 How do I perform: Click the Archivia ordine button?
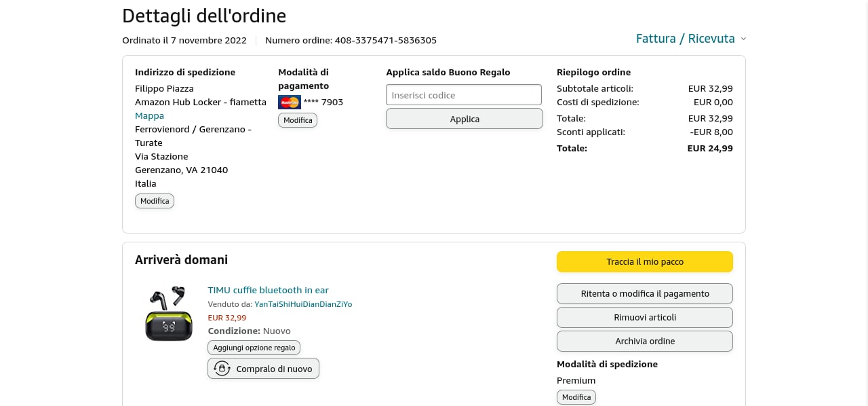(645, 342)
